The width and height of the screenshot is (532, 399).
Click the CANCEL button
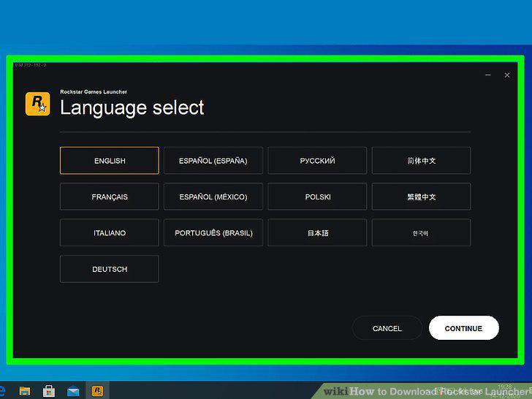tap(387, 328)
